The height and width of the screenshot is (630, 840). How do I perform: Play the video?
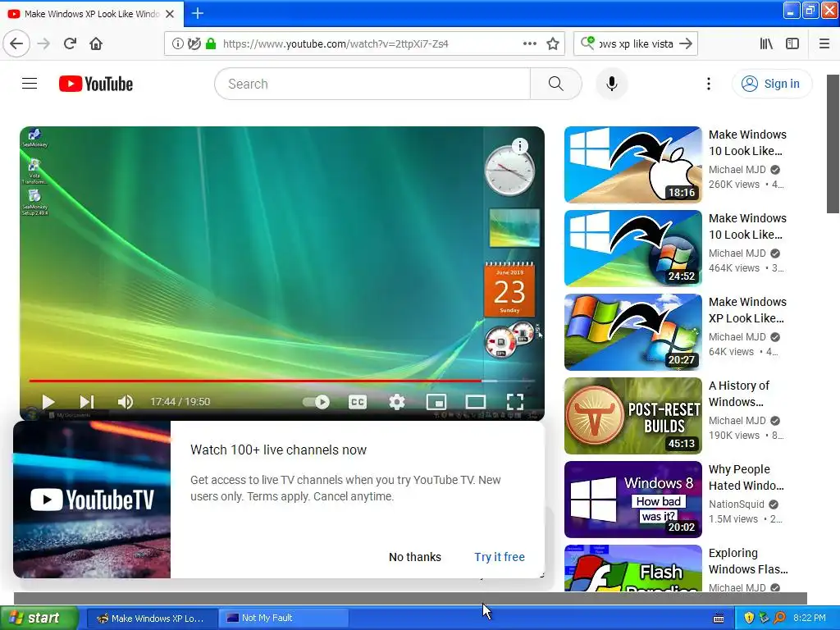coord(48,402)
